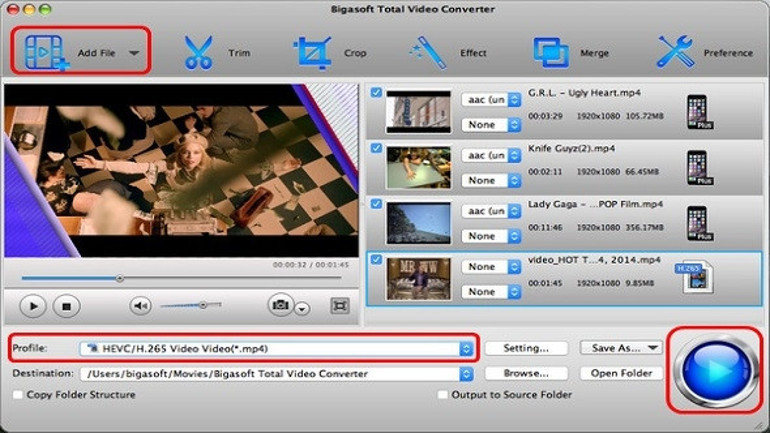Minimize window with yellow button
Screen dimensions: 770x433
29,9
